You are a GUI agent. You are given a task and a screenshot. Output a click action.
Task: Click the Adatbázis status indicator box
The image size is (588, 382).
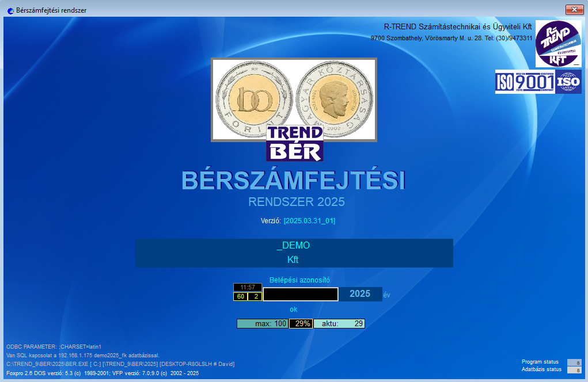click(574, 370)
